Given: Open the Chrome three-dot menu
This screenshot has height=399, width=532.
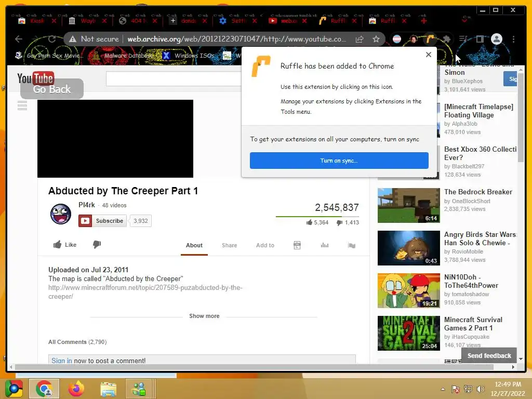Looking at the screenshot, I should pos(513,39).
